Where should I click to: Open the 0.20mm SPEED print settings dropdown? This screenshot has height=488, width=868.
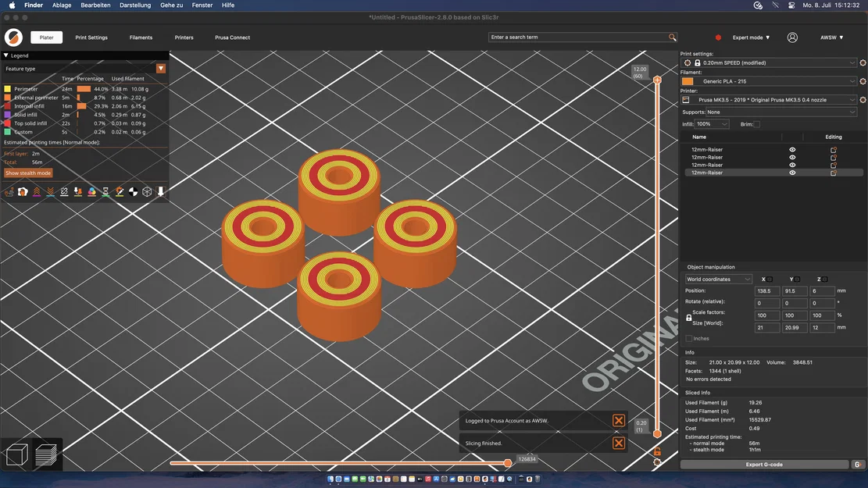(770, 63)
